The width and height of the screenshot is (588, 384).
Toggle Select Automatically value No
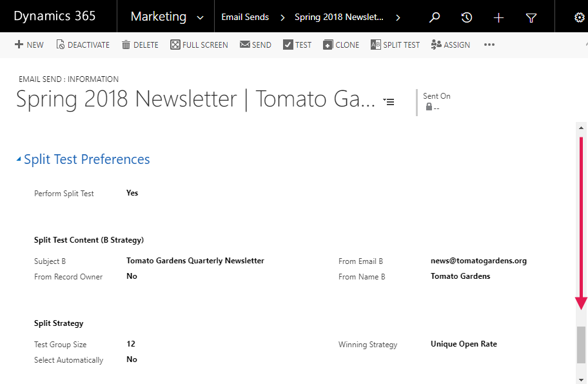click(132, 359)
